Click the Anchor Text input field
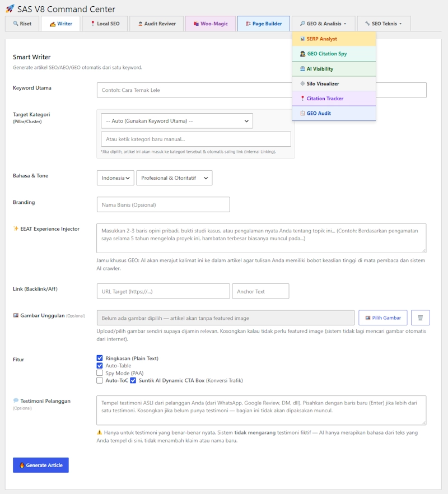This screenshot has height=494, width=448. pyautogui.click(x=260, y=291)
